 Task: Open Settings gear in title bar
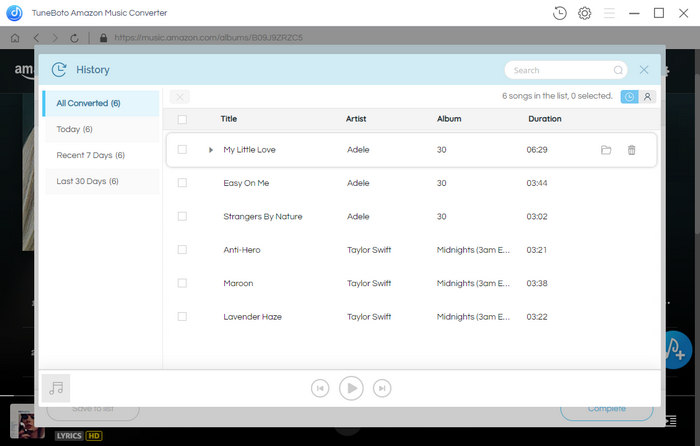[584, 13]
